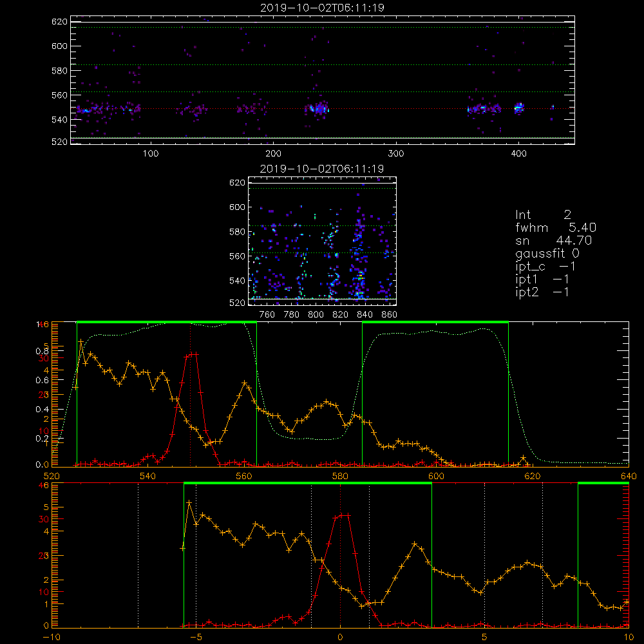Select the 'sn 44.70' readout line
Viewport: 644px width, 644px height.
pyautogui.click(x=553, y=240)
